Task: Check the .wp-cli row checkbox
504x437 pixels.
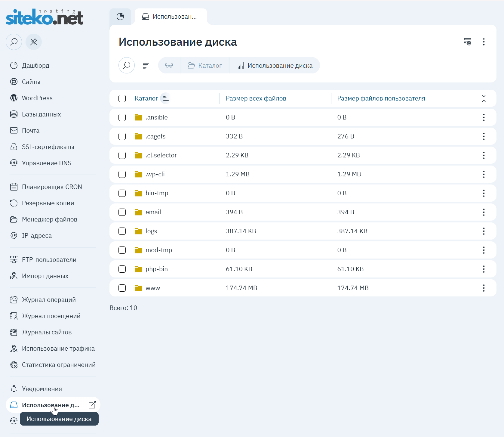Action: [x=122, y=174]
